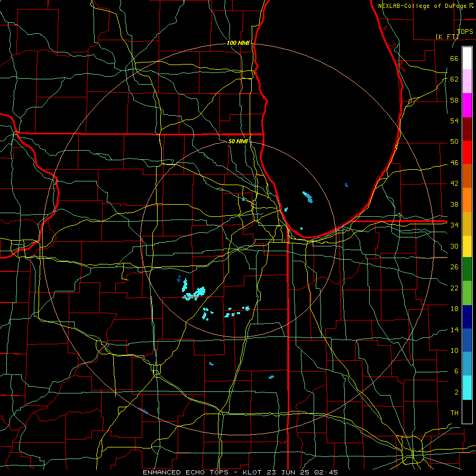This screenshot has width=476, height=476.
Task: Click the scale value "46"
Action: 454,162
